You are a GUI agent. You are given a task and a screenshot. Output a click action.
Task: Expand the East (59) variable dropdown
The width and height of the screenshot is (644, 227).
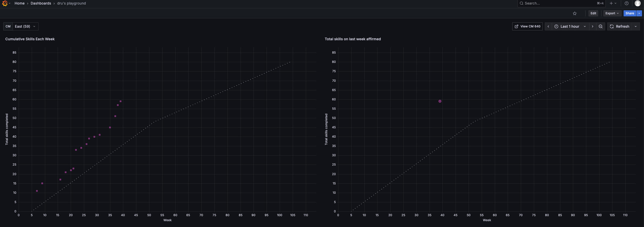(x=25, y=26)
